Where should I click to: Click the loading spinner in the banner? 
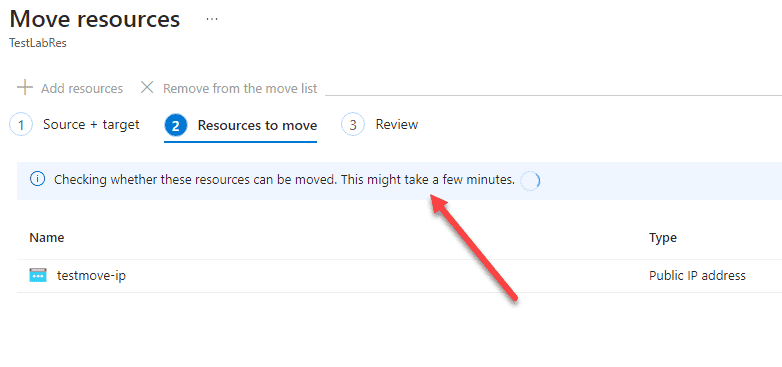(530, 181)
